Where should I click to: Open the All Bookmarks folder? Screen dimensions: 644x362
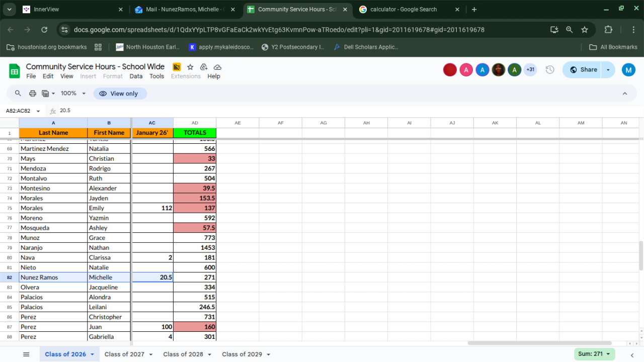[613, 47]
